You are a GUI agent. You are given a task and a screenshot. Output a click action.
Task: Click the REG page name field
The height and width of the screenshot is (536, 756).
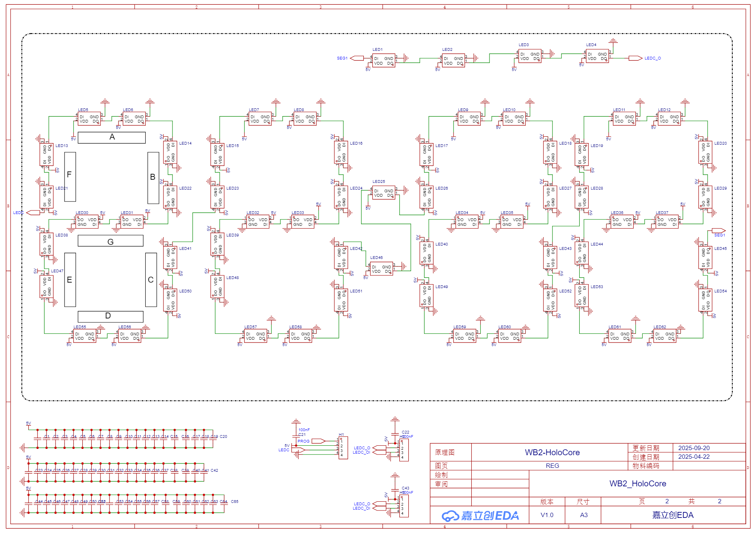(x=552, y=466)
